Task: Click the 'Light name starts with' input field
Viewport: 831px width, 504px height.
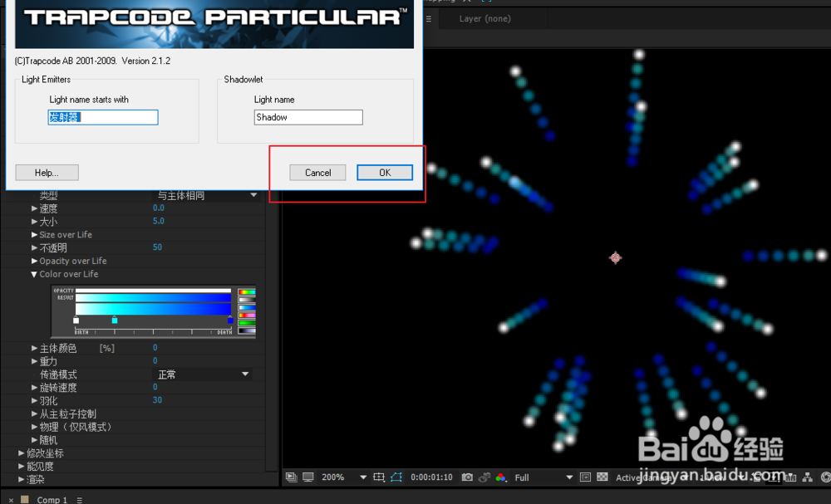Action: [103, 117]
